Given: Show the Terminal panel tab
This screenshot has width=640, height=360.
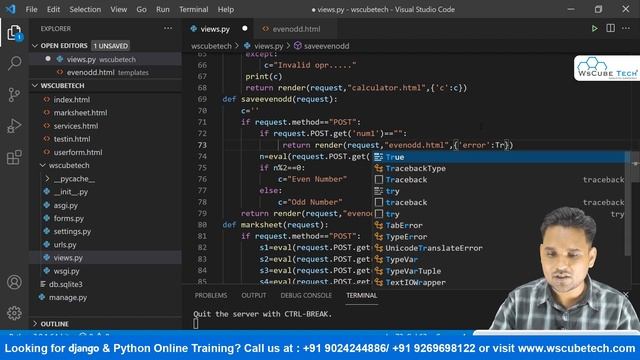Looking at the screenshot, I should pos(362,295).
